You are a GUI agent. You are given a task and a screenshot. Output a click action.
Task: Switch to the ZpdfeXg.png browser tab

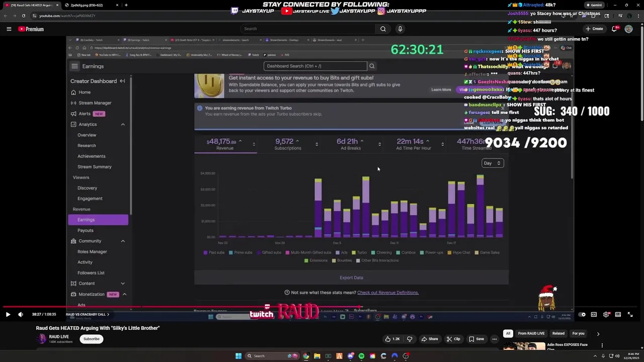91,5
